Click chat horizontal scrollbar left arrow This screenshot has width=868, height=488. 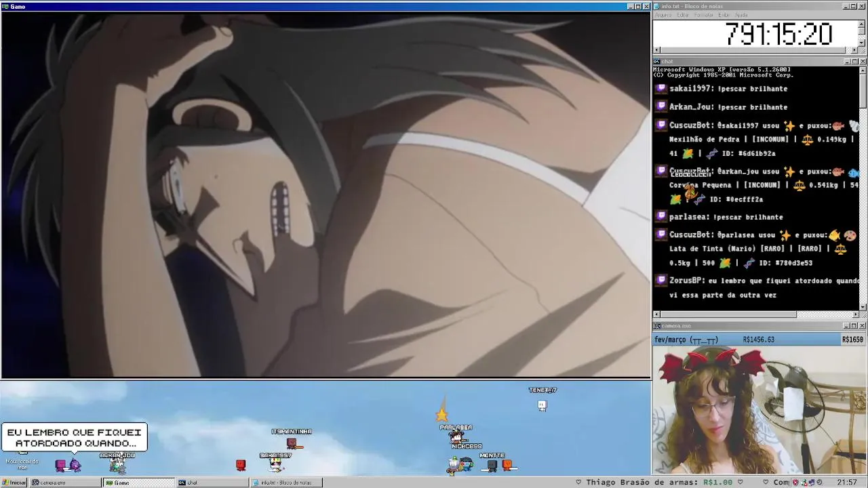[x=656, y=314]
